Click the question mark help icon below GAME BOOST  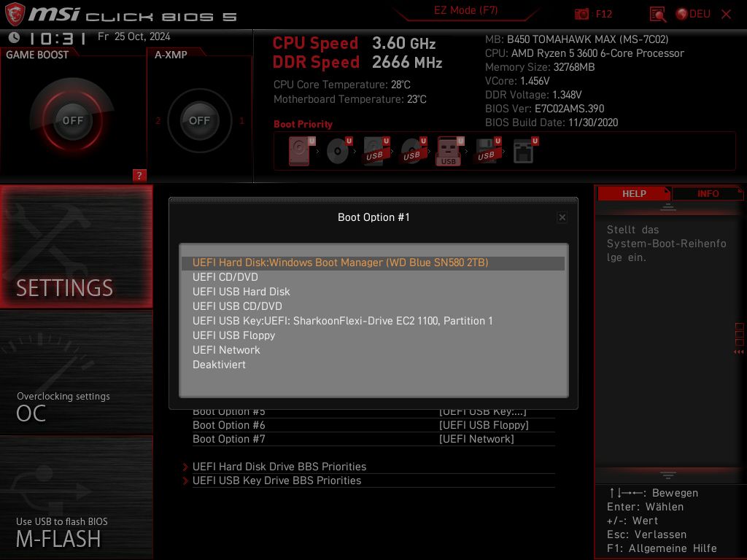pyautogui.click(x=139, y=175)
